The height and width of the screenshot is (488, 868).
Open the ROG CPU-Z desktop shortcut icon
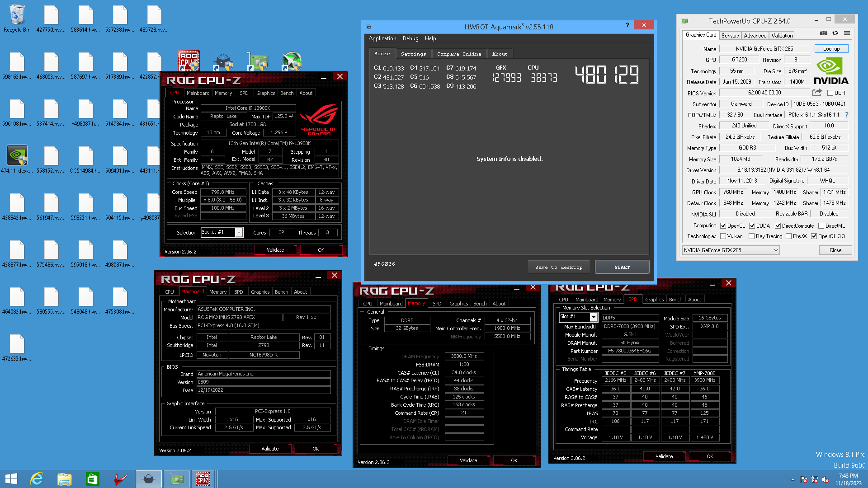click(x=189, y=61)
